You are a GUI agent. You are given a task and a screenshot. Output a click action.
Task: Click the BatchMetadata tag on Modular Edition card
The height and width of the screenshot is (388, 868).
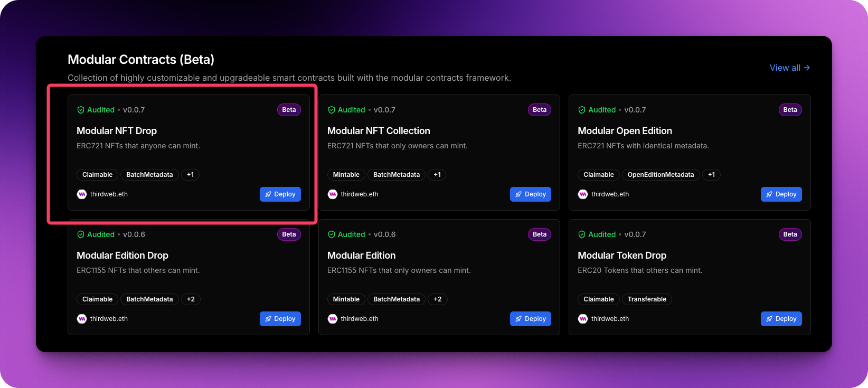coord(397,299)
